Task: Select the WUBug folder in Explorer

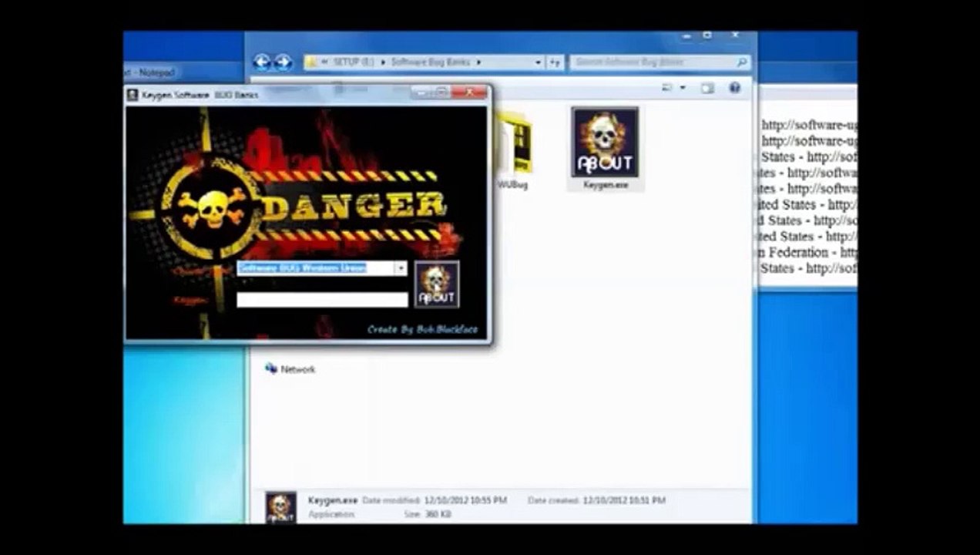Action: point(513,150)
